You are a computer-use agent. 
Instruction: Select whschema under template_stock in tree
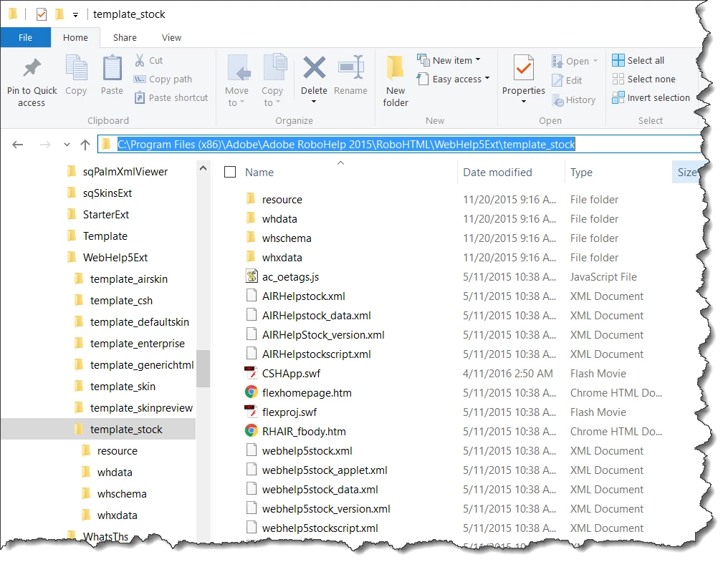coord(122,494)
